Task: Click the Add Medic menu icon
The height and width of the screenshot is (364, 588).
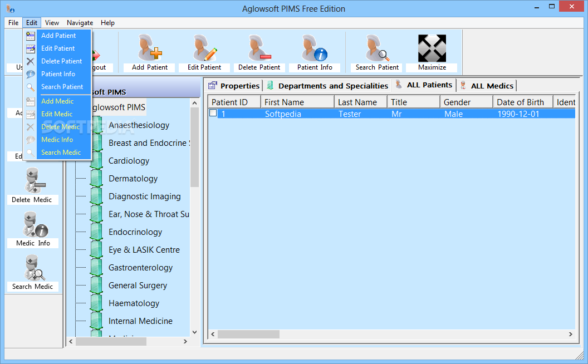Action: (31, 101)
